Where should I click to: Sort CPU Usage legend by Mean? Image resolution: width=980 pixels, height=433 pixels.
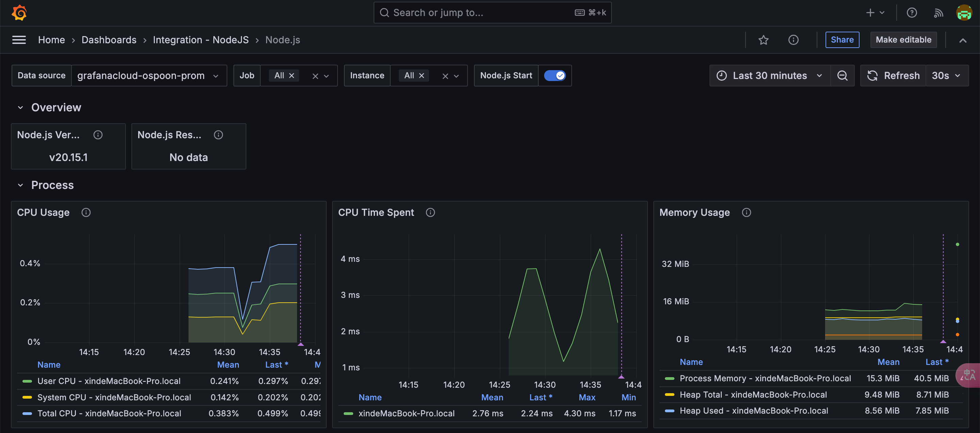click(x=228, y=365)
